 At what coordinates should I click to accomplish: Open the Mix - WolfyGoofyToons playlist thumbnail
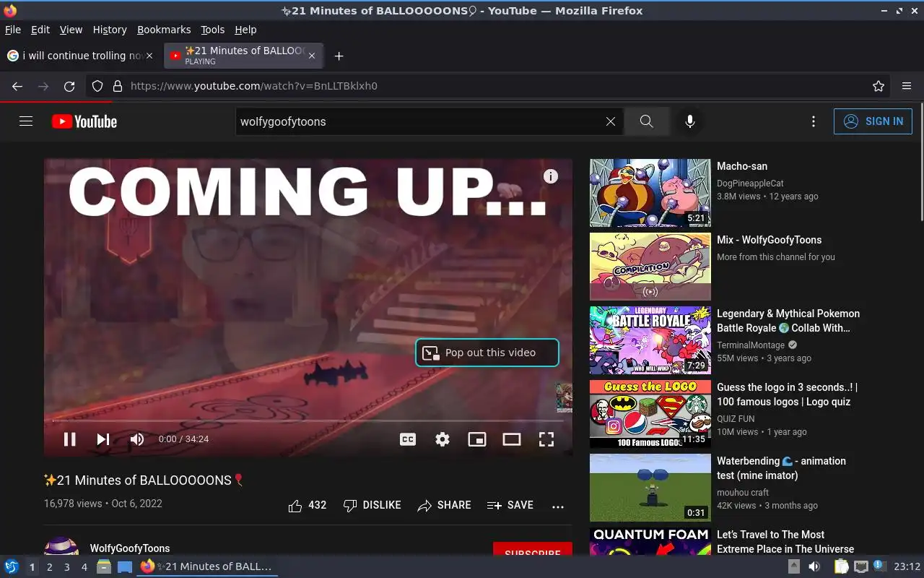click(x=650, y=267)
